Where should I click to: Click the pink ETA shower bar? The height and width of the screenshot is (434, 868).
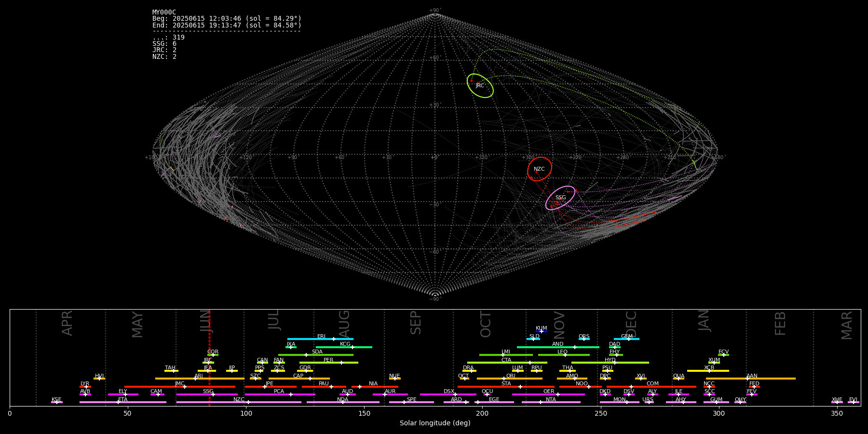pyautogui.click(x=123, y=402)
